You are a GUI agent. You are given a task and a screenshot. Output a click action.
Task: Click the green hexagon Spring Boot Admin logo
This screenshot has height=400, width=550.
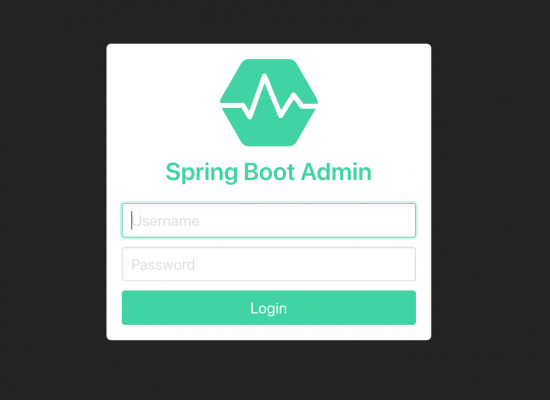pyautogui.click(x=269, y=102)
